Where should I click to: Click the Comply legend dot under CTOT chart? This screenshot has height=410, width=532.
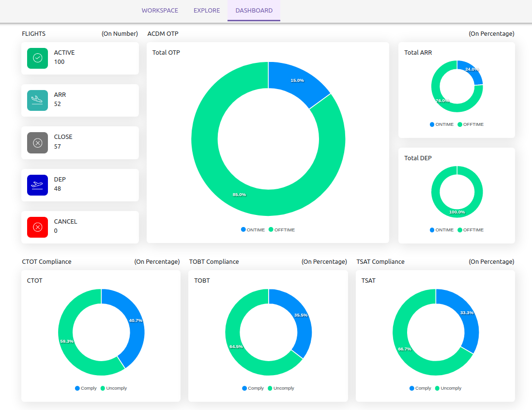[77, 388]
